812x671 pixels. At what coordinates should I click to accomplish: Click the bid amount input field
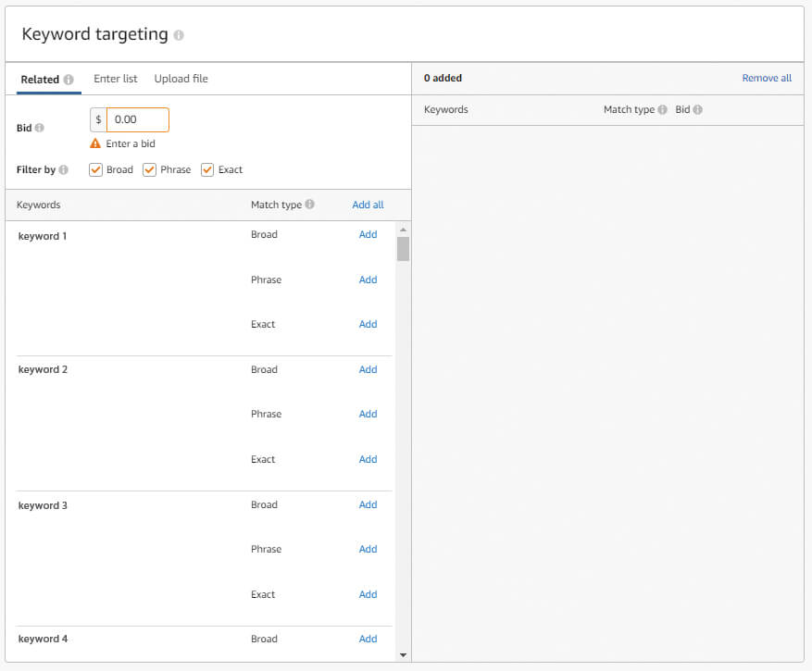pos(138,119)
